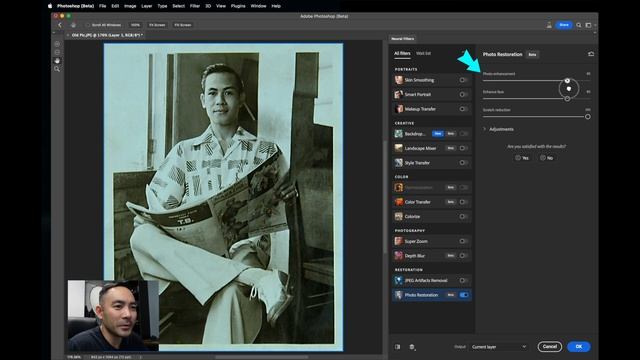Enable the Landscape Mixer toggle
Screen dimensions: 640x360
[463, 148]
